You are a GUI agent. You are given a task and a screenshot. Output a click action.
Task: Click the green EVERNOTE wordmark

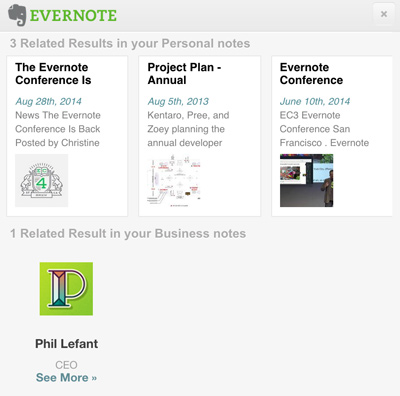tap(73, 16)
